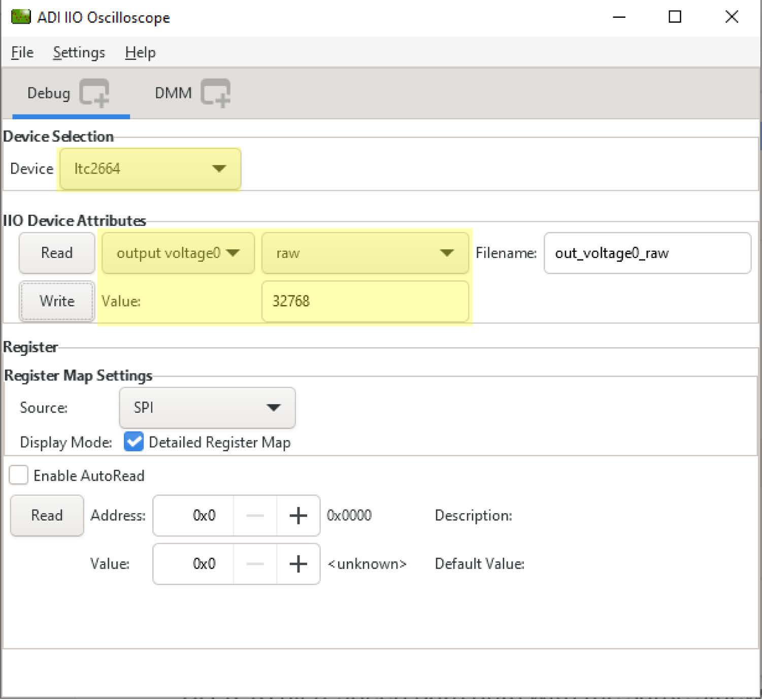
Task: Increase register Value using plus button
Action: coord(298,564)
